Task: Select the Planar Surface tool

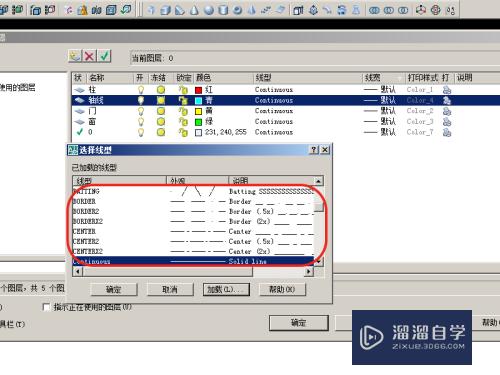Action: click(x=281, y=10)
